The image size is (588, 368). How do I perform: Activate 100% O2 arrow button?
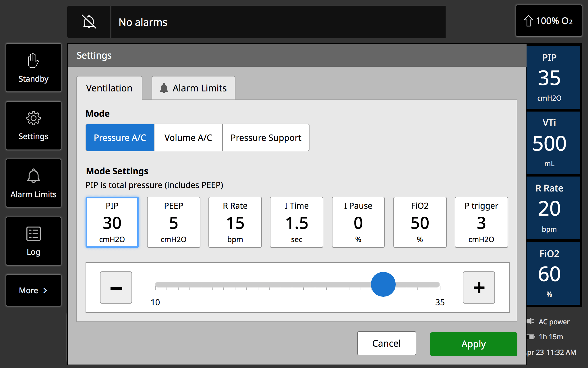point(549,21)
